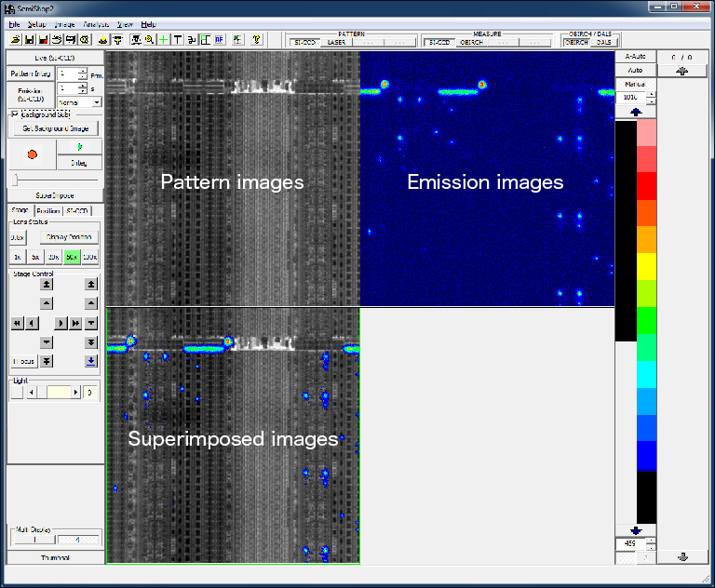Image resolution: width=715 pixels, height=588 pixels.
Task: Enable DALS mode in OBIRCH / DALS group
Action: pos(604,43)
